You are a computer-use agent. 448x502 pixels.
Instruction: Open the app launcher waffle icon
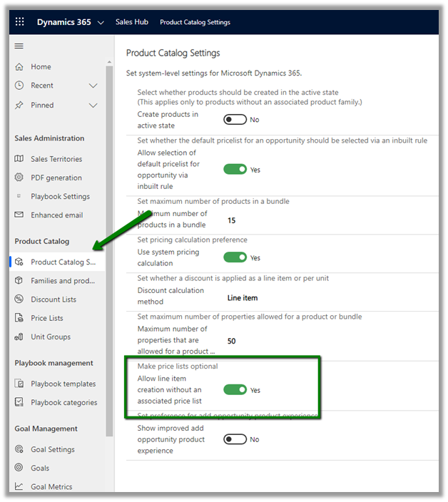pyautogui.click(x=19, y=22)
